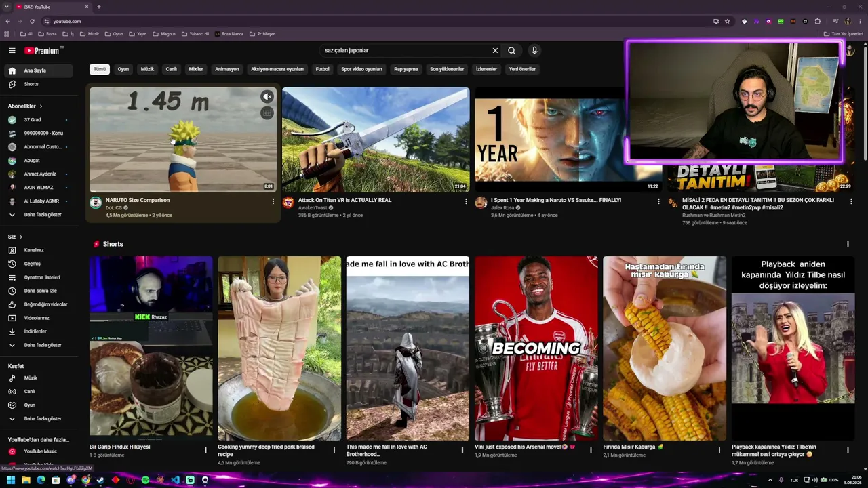
Task: Reload the page in the browser toolbar
Action: tap(32, 21)
